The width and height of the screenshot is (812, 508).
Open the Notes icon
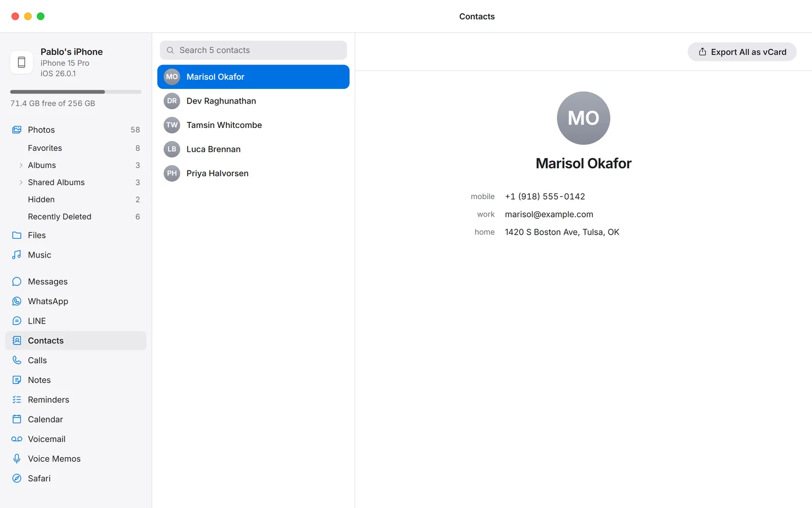(x=17, y=380)
